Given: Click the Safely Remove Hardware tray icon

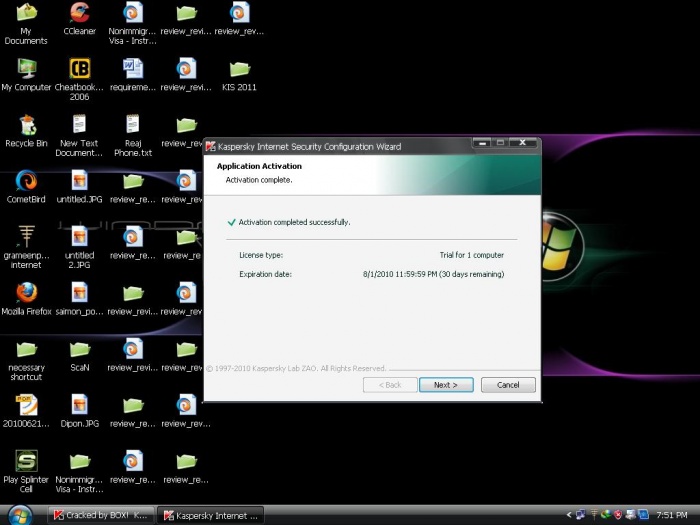Looking at the screenshot, I should pyautogui.click(x=630, y=515).
